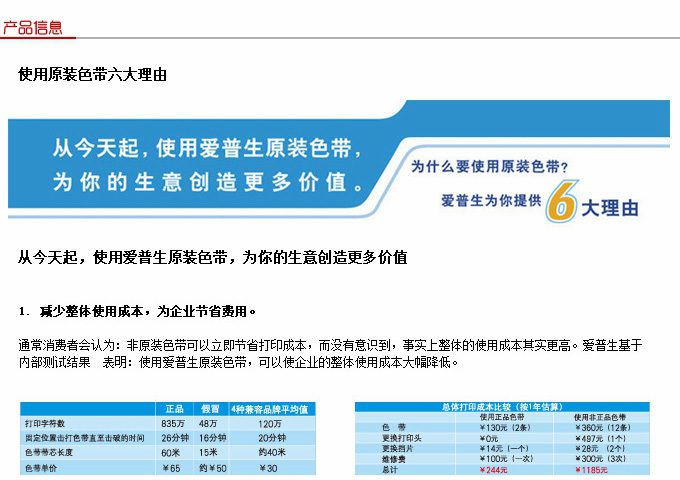The image size is (680, 480).
Task: Click the large yellow number 6 graphic
Action: coord(562,202)
